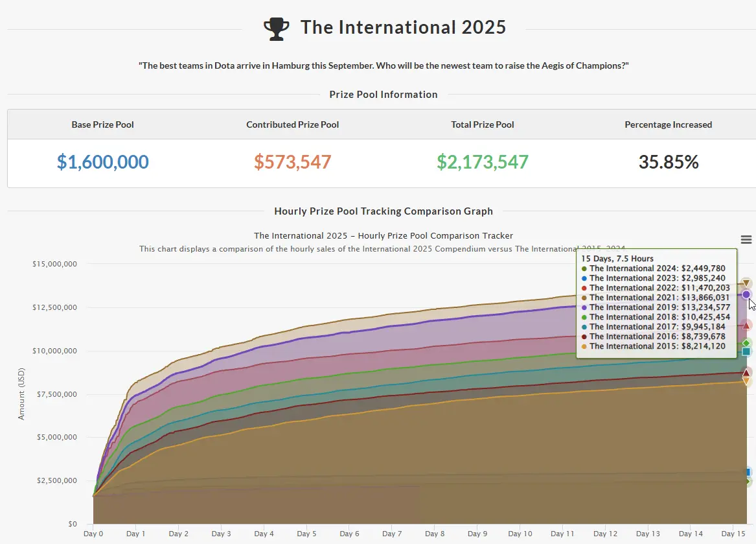
Task: Select the 35.85% percentage value
Action: (669, 161)
